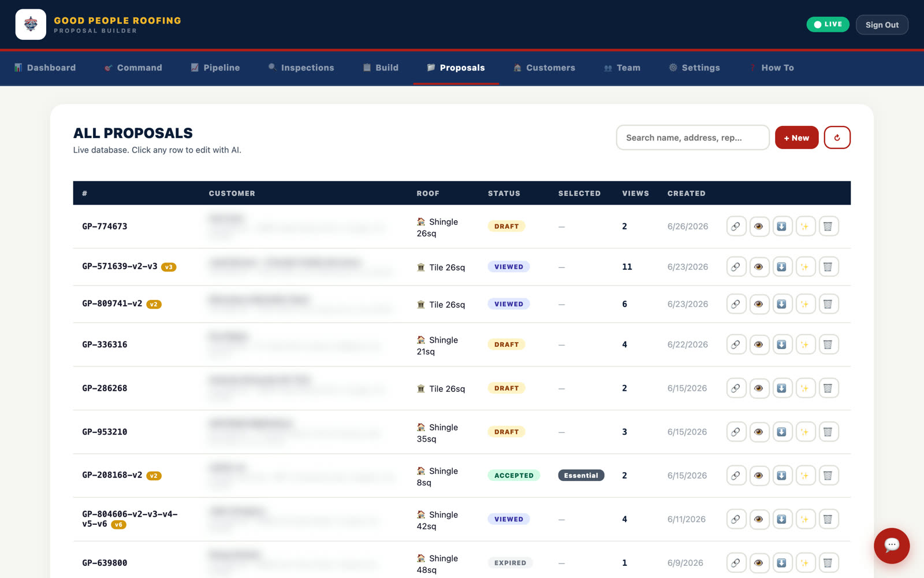
Task: Click the STATUS column header
Action: [504, 194]
